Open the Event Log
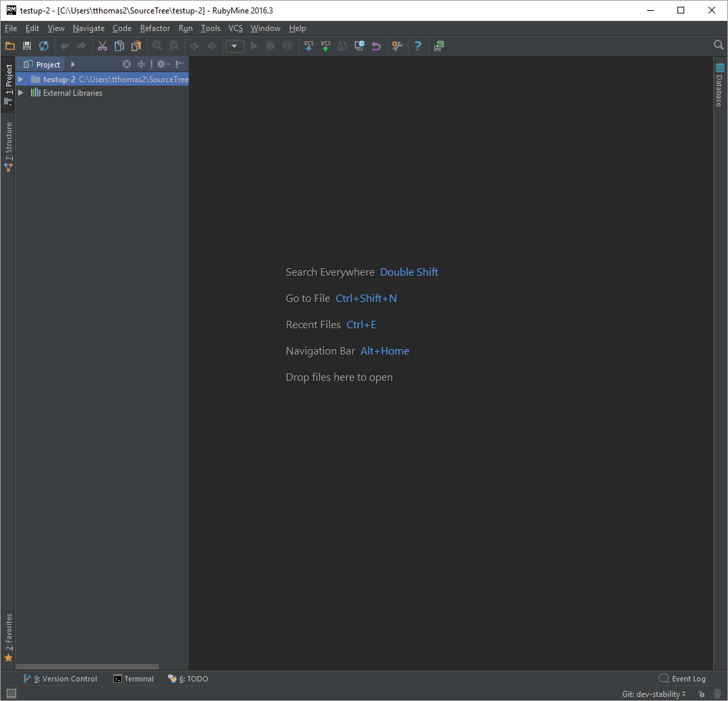 (682, 679)
